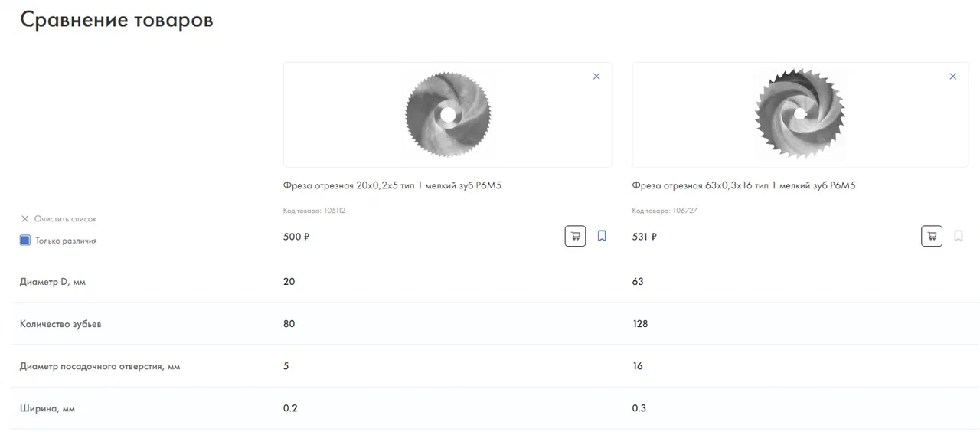This screenshot has height=432, width=980.
Task: Open the Фреза отрезная 63x0,3x16 product title
Action: point(743,185)
